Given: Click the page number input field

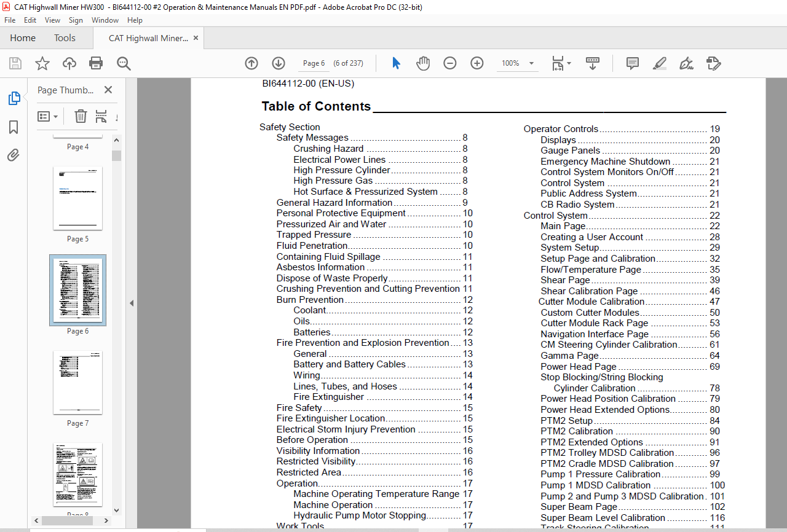Looking at the screenshot, I should point(314,63).
